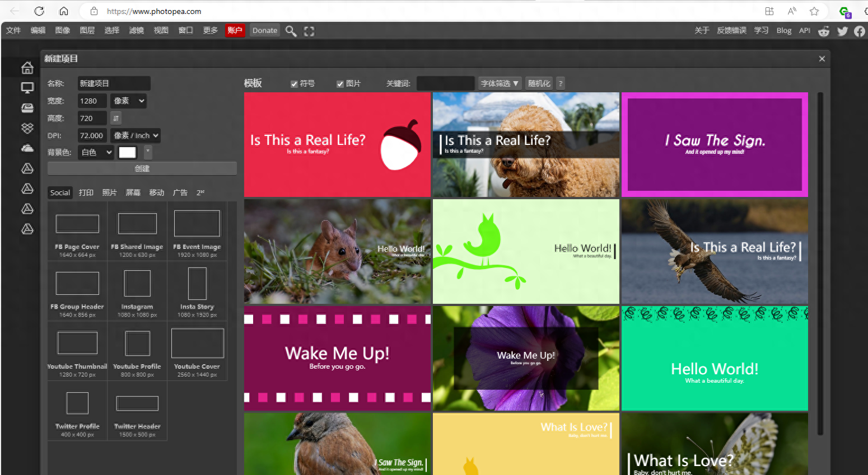The image size is (868, 475).
Task: Open the width unit 像素 dropdown
Action: [x=129, y=101]
